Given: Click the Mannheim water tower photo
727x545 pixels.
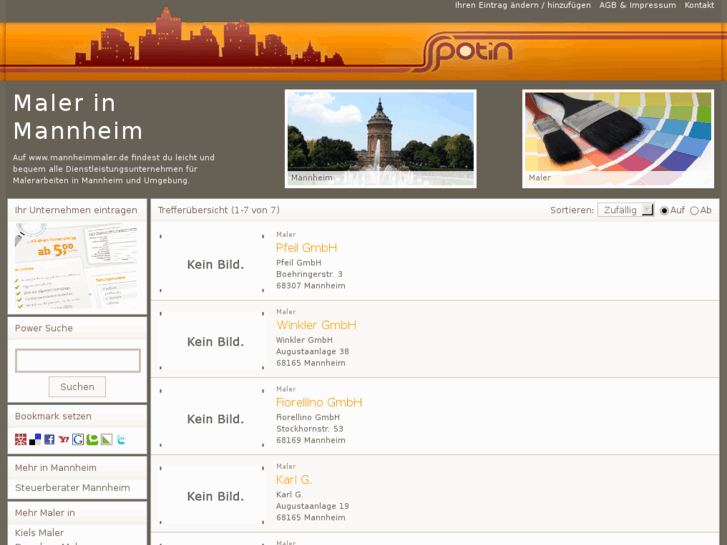Looking at the screenshot, I should pyautogui.click(x=381, y=139).
